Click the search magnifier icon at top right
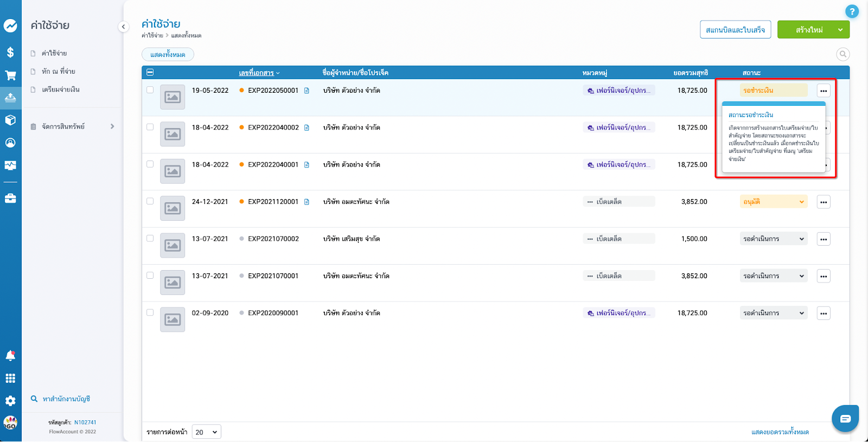 tap(843, 54)
